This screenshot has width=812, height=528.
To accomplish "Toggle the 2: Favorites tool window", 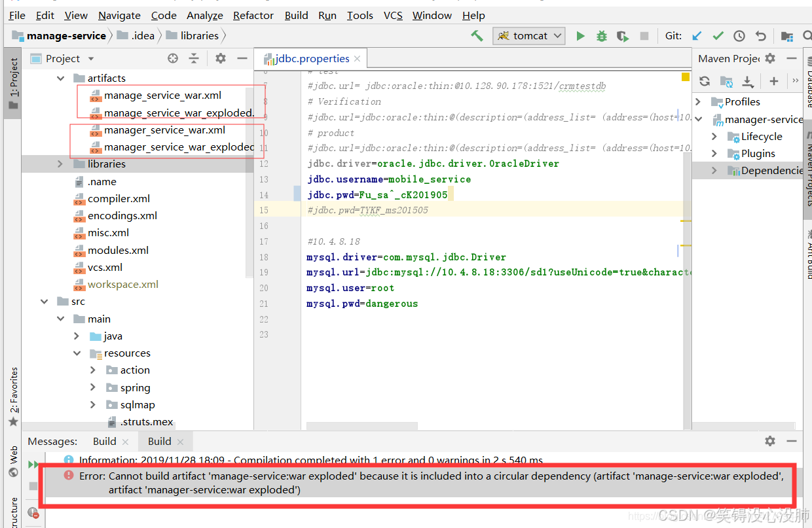I will [13, 396].
